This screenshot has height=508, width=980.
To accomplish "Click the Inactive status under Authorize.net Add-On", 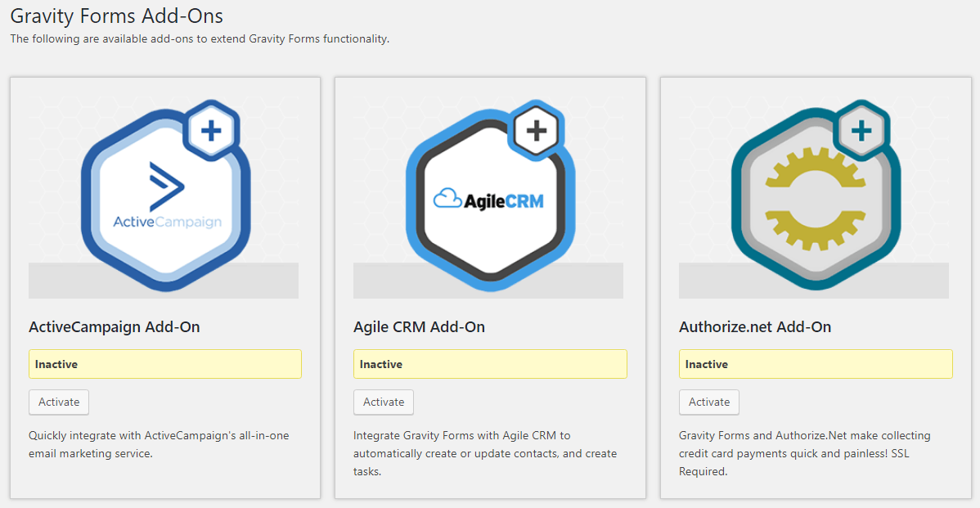I will tap(816, 364).
